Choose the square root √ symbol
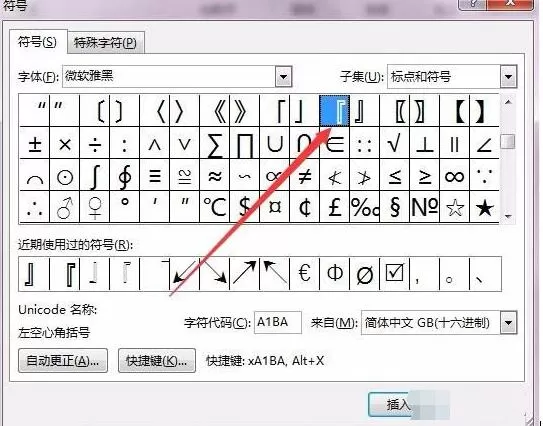This screenshot has height=426, width=543. tap(395, 143)
